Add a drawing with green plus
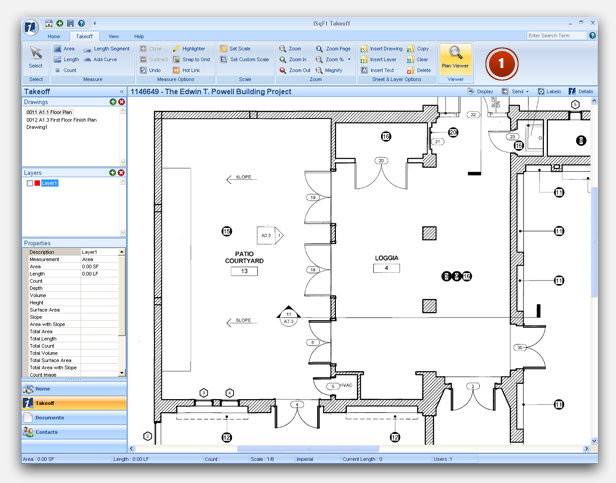The height and width of the screenshot is (483, 616). [x=113, y=102]
